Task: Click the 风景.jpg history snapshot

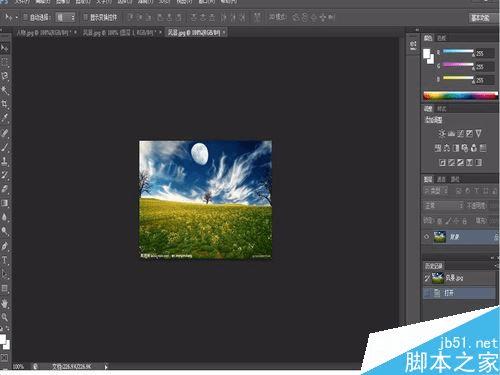Action: 459,278
